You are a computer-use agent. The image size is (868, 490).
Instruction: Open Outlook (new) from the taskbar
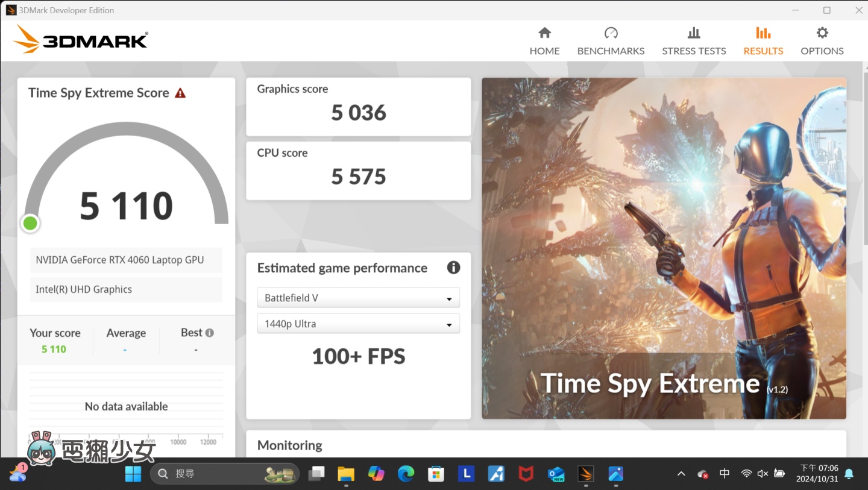point(556,474)
